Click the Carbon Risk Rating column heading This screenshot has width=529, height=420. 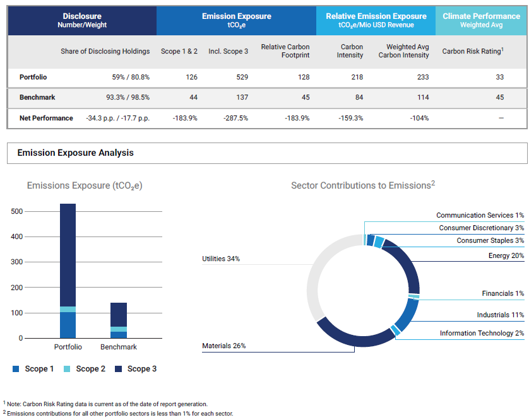click(x=472, y=51)
